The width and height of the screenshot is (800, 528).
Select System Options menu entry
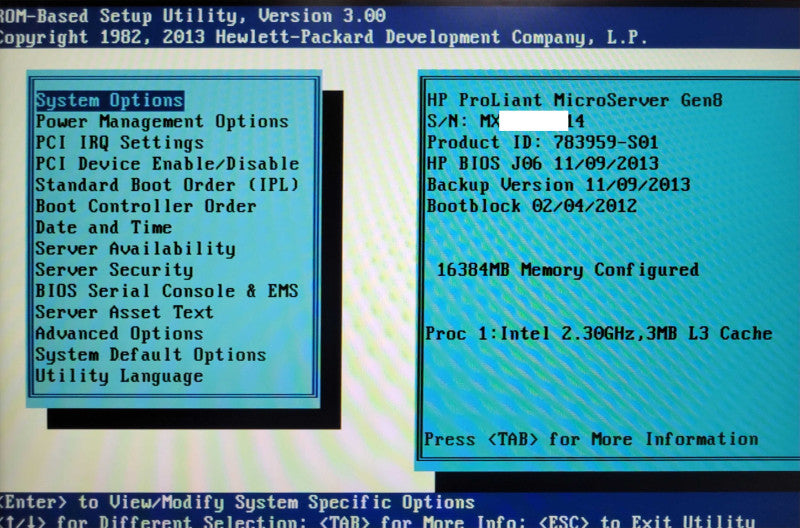(110, 100)
